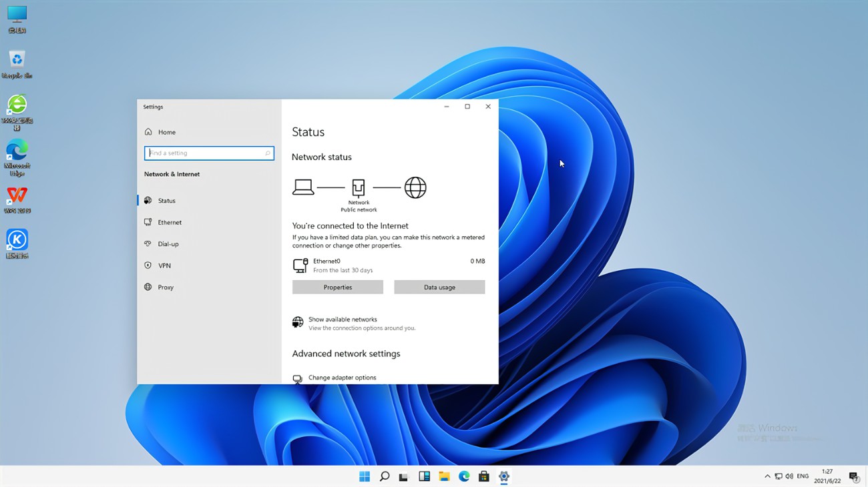Click the volume speaker tray icon
Image resolution: width=868 pixels, height=487 pixels.
tap(789, 476)
